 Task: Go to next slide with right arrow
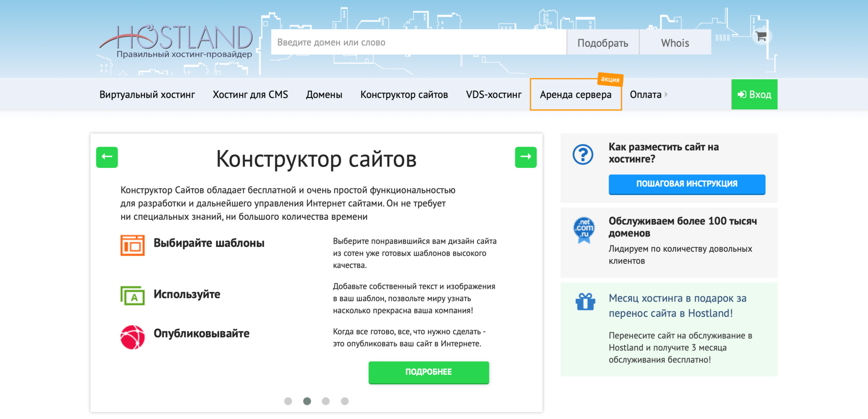pos(526,157)
